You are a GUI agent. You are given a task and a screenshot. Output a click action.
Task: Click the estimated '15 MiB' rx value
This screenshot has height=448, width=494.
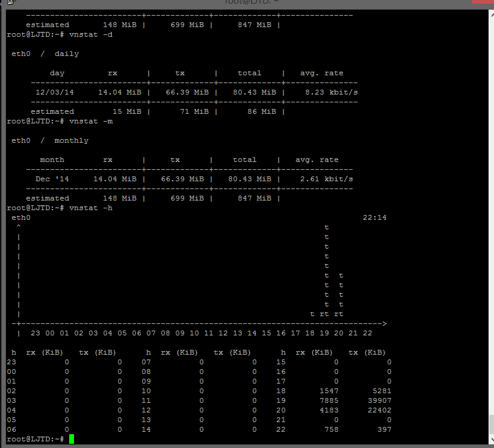[x=127, y=111]
